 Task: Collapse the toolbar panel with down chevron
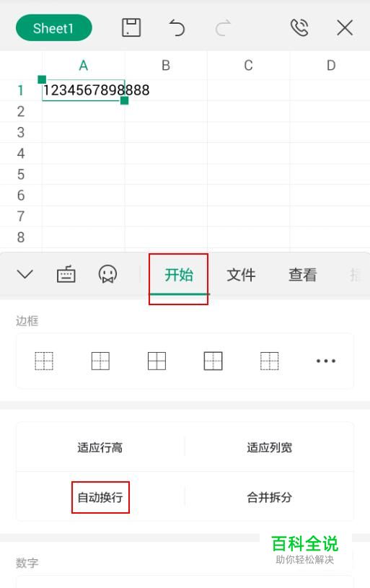25,274
